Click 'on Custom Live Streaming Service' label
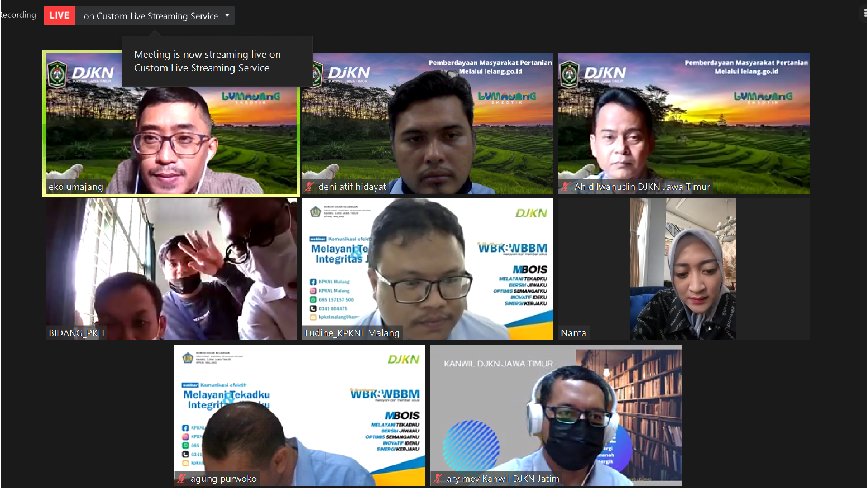 [151, 16]
